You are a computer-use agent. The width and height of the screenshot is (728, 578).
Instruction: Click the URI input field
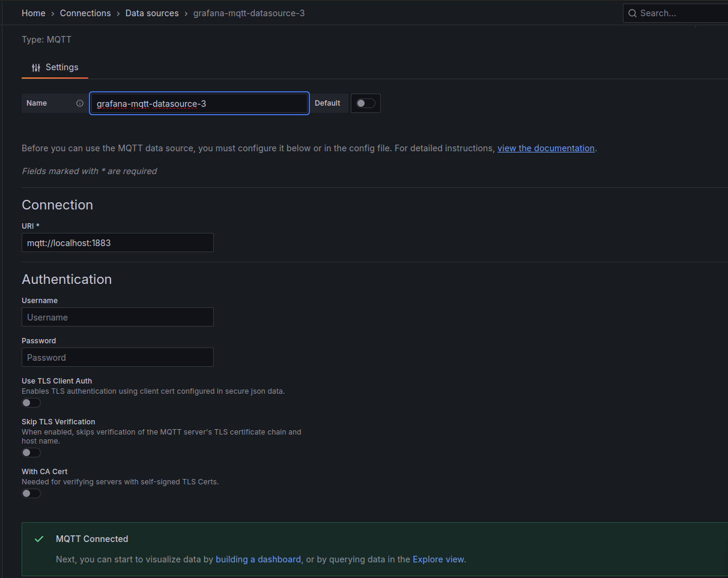pos(118,242)
